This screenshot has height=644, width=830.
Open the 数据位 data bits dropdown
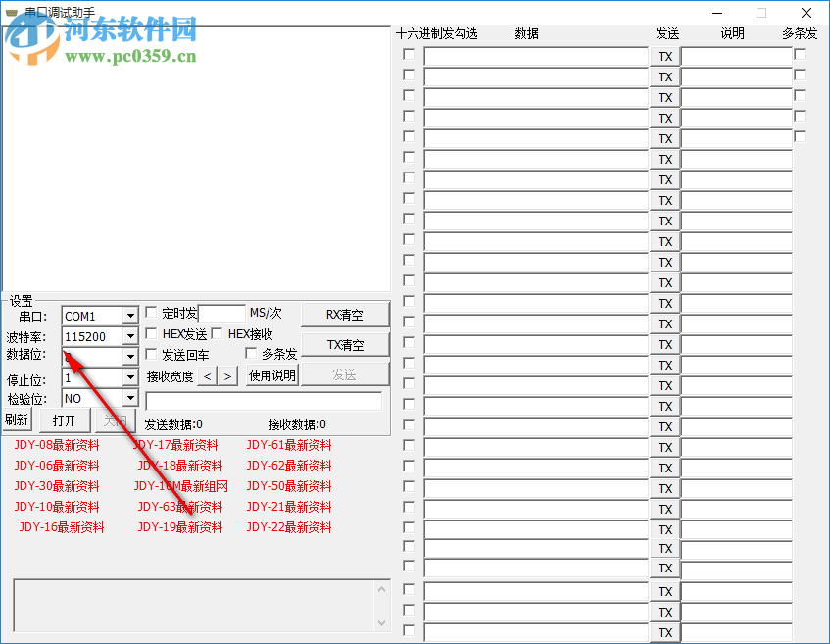pyautogui.click(x=130, y=357)
